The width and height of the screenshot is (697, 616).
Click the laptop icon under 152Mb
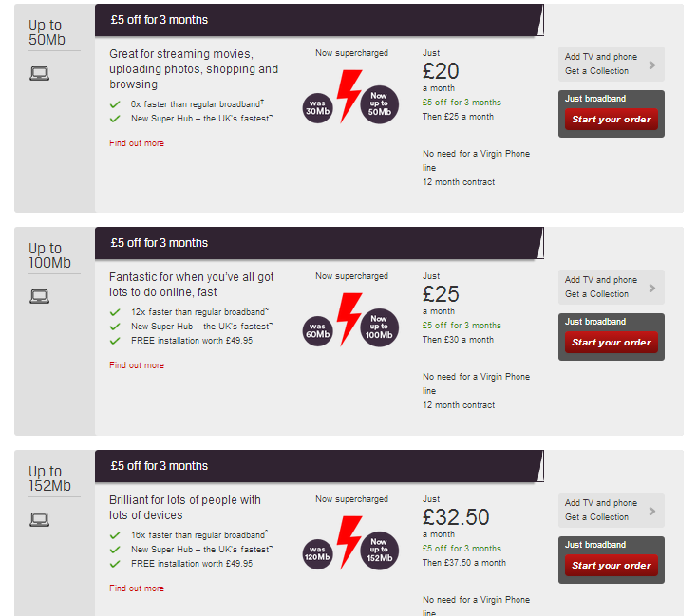[x=40, y=520]
